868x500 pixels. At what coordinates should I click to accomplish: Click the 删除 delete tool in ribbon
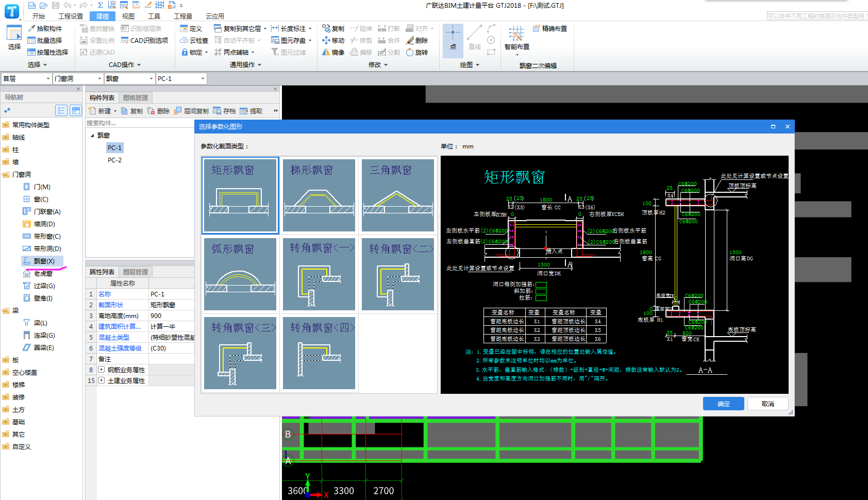pyautogui.click(x=417, y=40)
